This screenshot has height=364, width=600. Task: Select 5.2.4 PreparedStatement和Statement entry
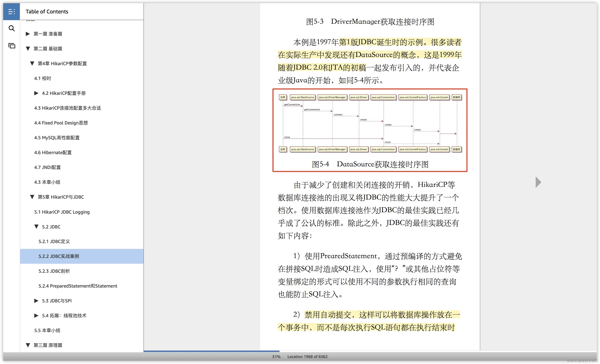click(78, 286)
